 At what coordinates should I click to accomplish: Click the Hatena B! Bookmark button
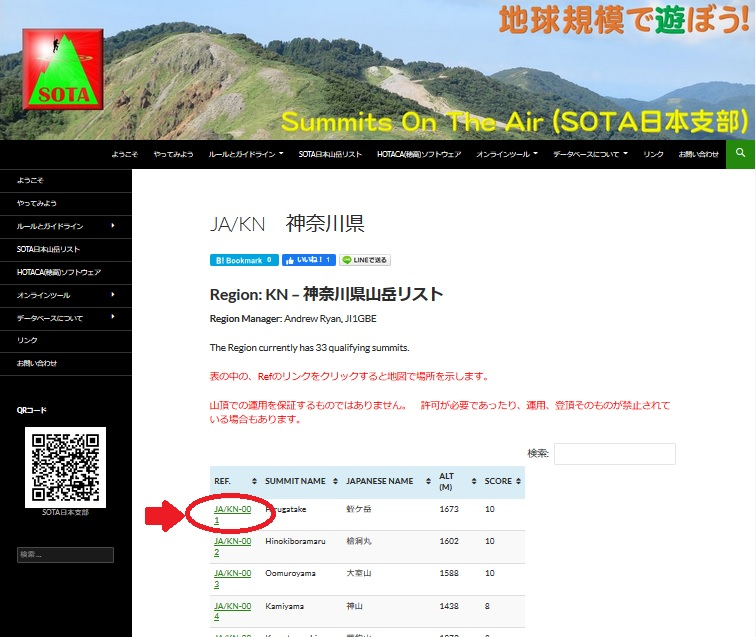click(x=244, y=260)
